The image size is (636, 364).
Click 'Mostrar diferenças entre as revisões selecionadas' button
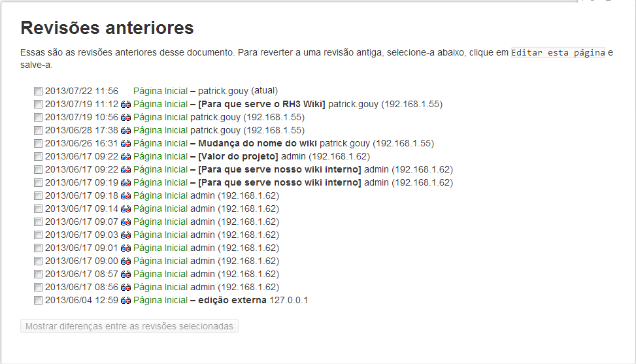129,326
